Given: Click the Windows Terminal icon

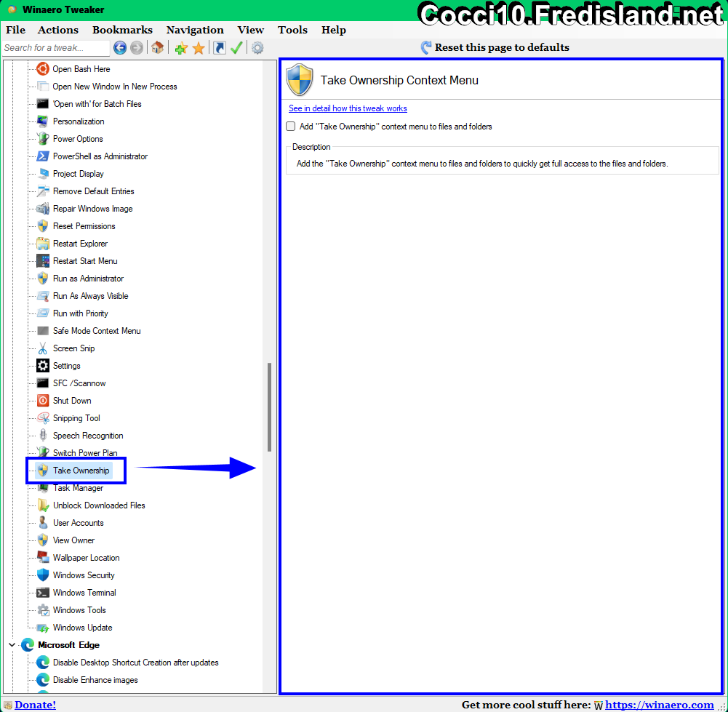Looking at the screenshot, I should (x=43, y=593).
